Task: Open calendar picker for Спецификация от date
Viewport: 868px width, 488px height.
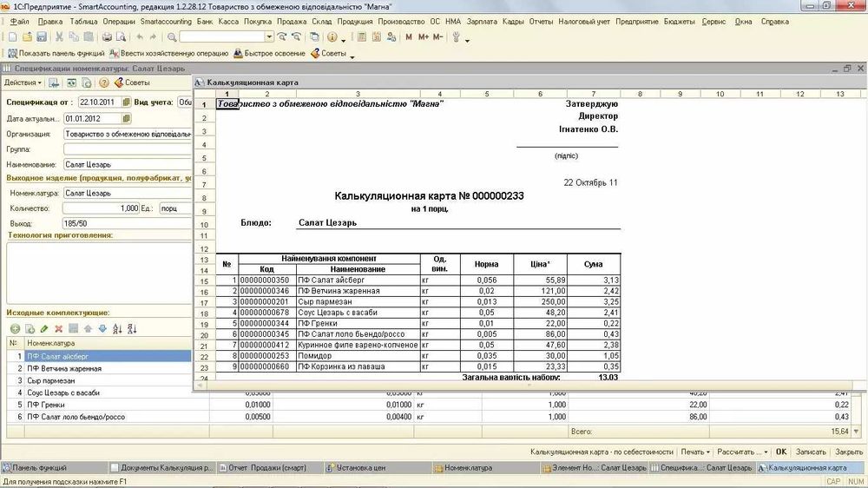Action: click(x=126, y=102)
